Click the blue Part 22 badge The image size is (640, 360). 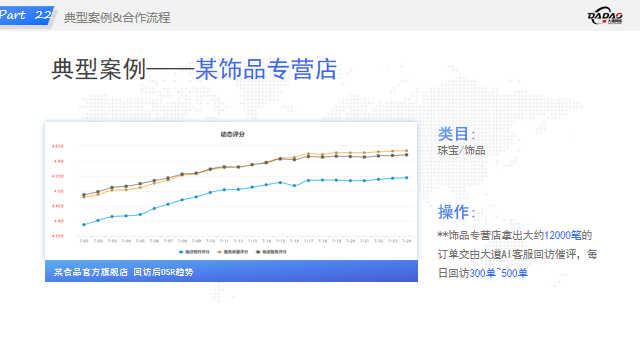pos(26,15)
